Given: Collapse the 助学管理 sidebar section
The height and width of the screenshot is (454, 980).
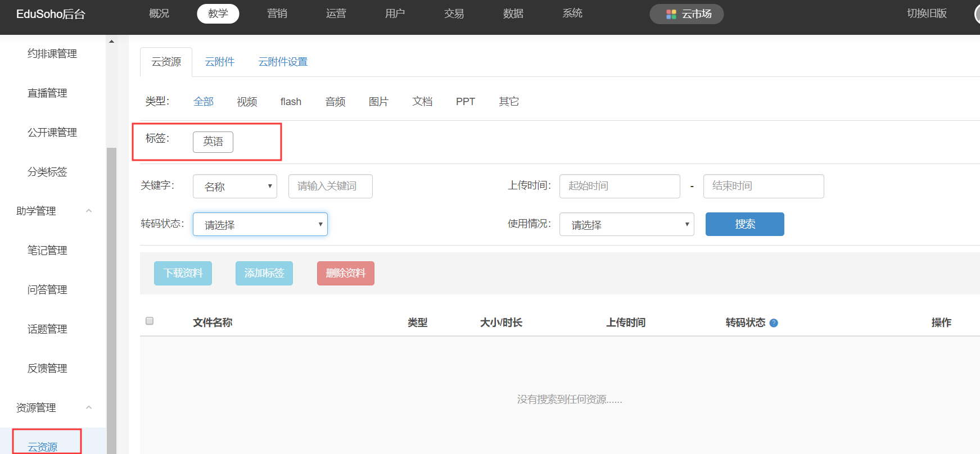Looking at the screenshot, I should coord(89,211).
